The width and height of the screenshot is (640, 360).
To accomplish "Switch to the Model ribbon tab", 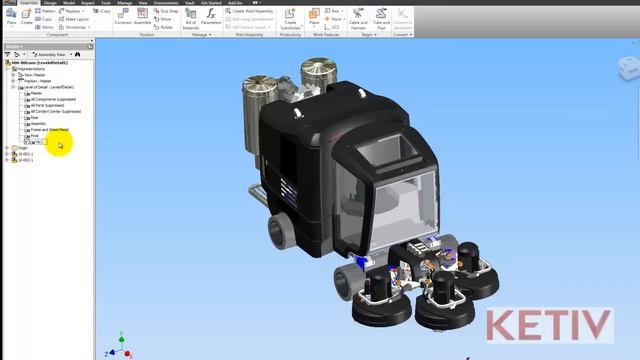I will [69, 2].
